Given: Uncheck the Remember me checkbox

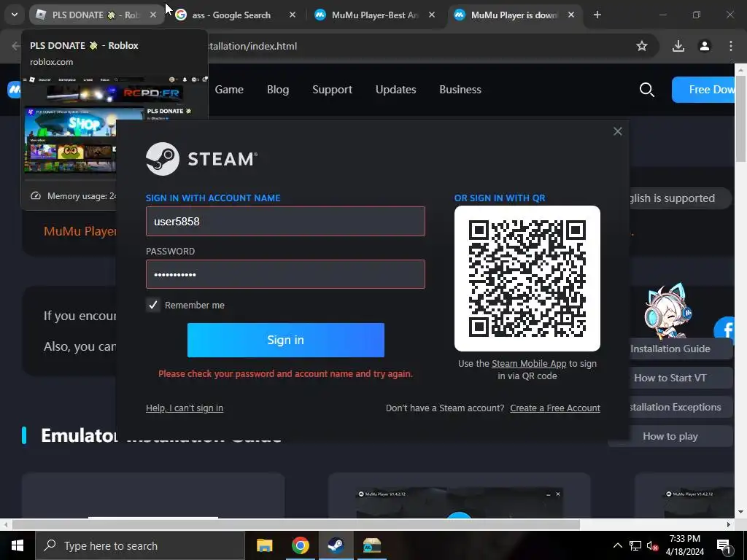Looking at the screenshot, I should pyautogui.click(x=153, y=306).
